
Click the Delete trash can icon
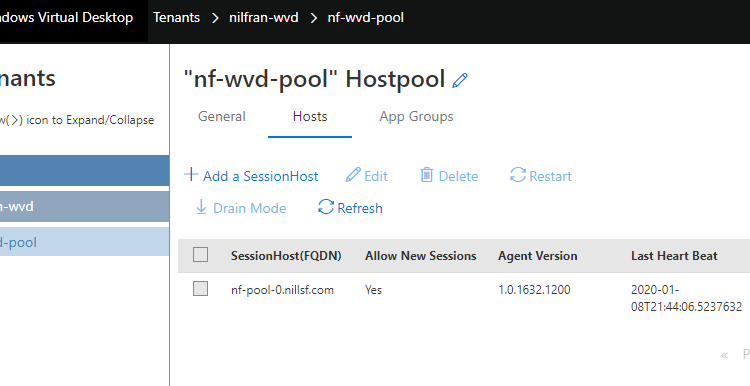click(x=427, y=175)
